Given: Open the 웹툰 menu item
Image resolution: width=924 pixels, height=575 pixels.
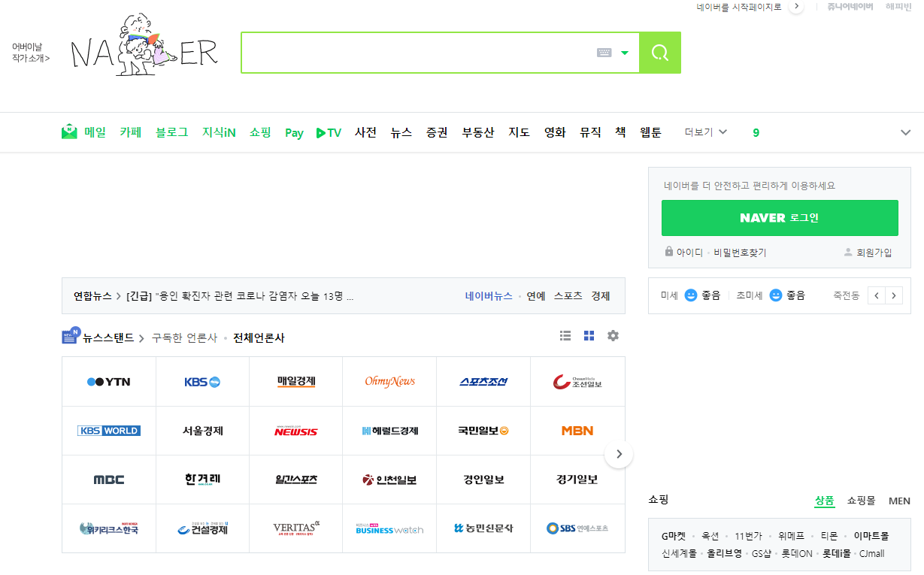Looking at the screenshot, I should tap(650, 132).
